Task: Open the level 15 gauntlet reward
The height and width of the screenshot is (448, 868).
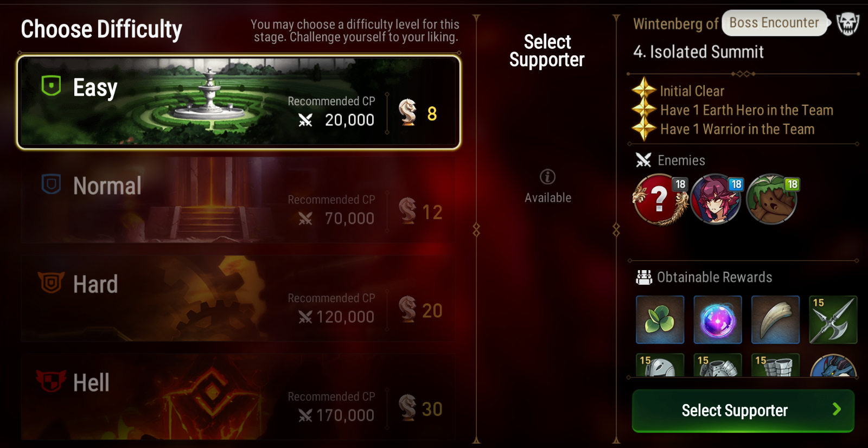Action: pos(775,365)
